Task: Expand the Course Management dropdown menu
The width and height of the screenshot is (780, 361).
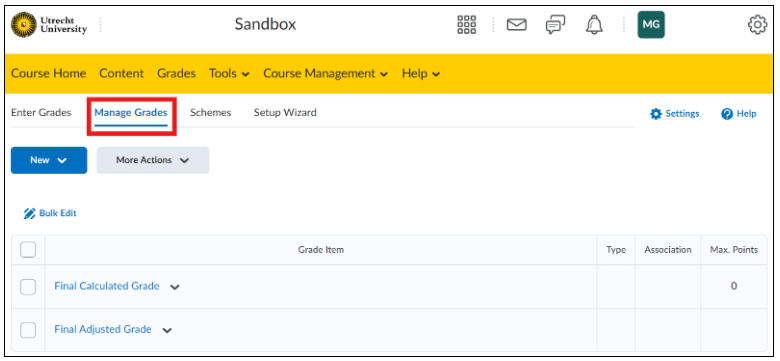Action: [x=325, y=74]
